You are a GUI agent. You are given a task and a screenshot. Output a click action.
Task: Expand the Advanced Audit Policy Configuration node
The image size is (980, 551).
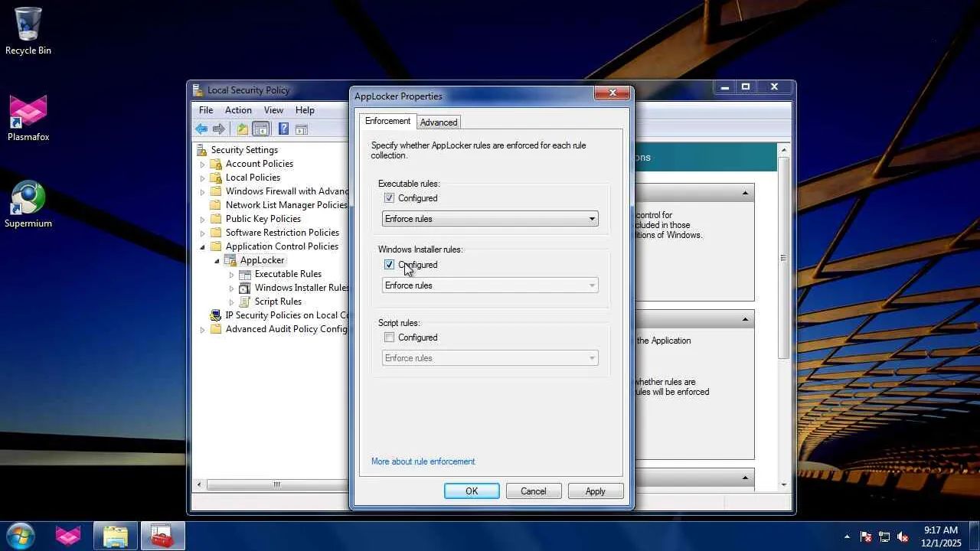click(203, 330)
